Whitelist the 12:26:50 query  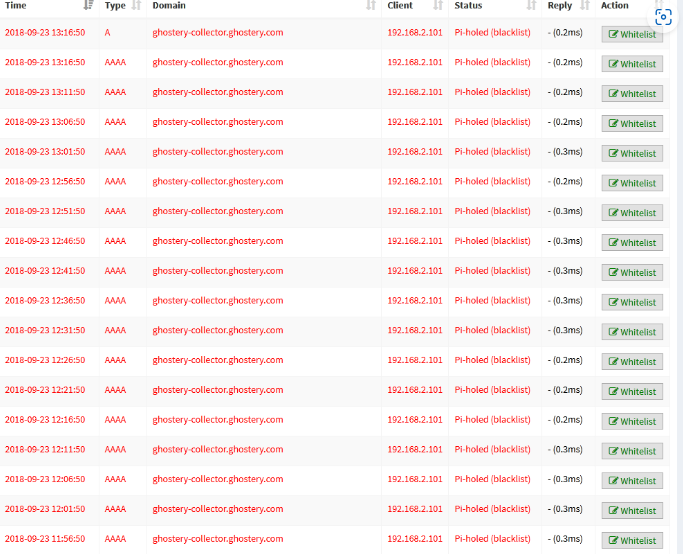click(632, 361)
